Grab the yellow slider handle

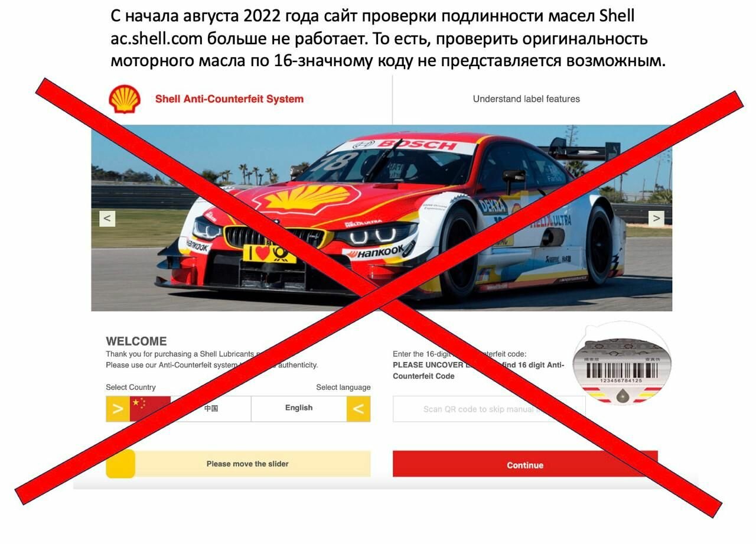(x=120, y=464)
